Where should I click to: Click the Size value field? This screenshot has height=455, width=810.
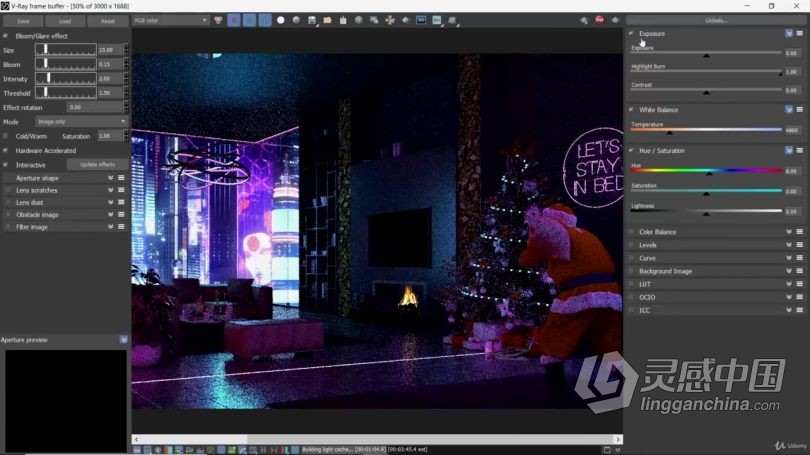pyautogui.click(x=111, y=50)
